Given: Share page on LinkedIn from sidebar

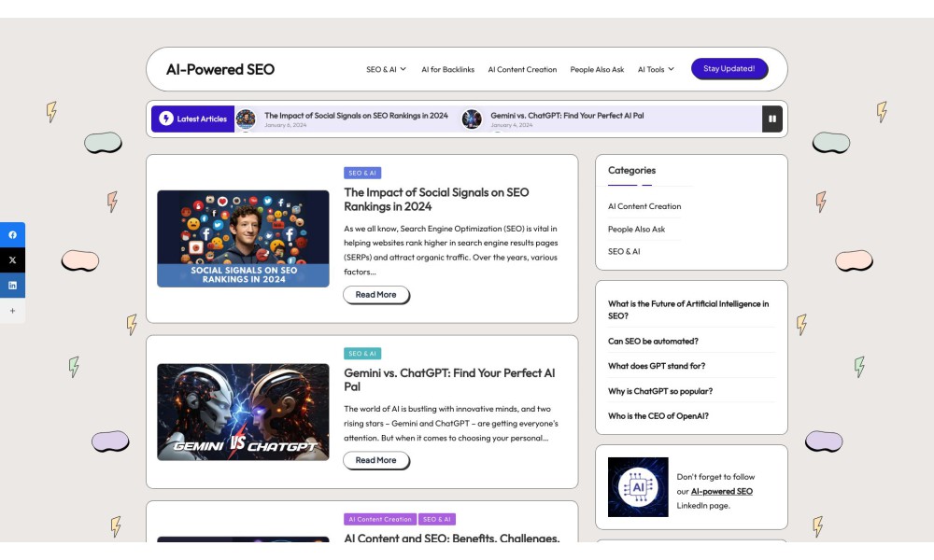Looking at the screenshot, I should click(12, 285).
